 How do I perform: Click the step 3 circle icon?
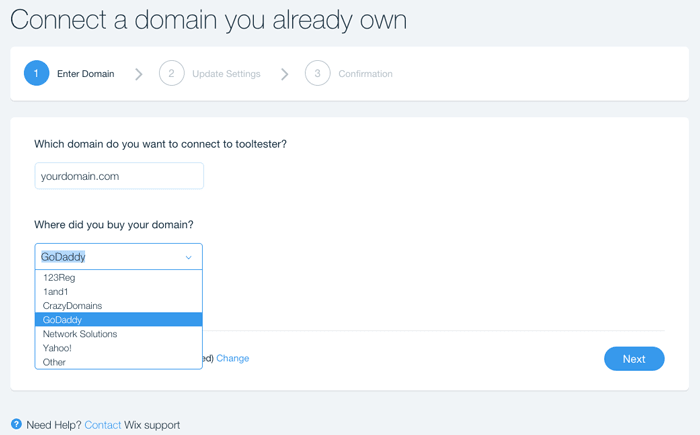317,73
